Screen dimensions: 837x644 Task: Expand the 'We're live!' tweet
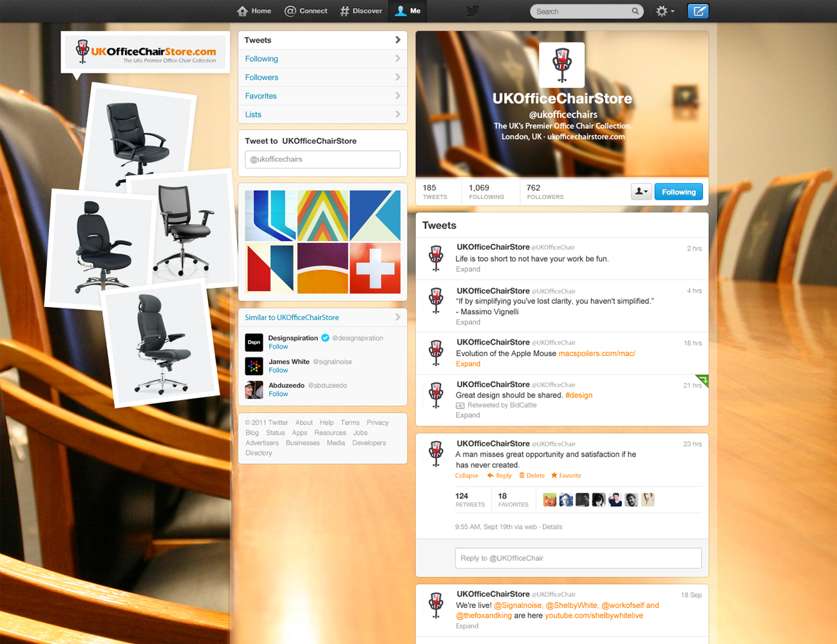click(x=467, y=626)
